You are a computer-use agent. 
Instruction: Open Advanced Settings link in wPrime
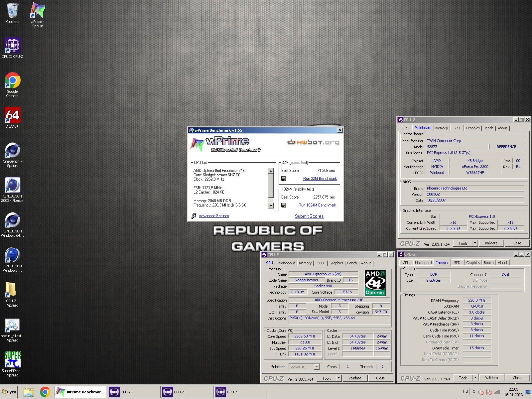point(214,216)
